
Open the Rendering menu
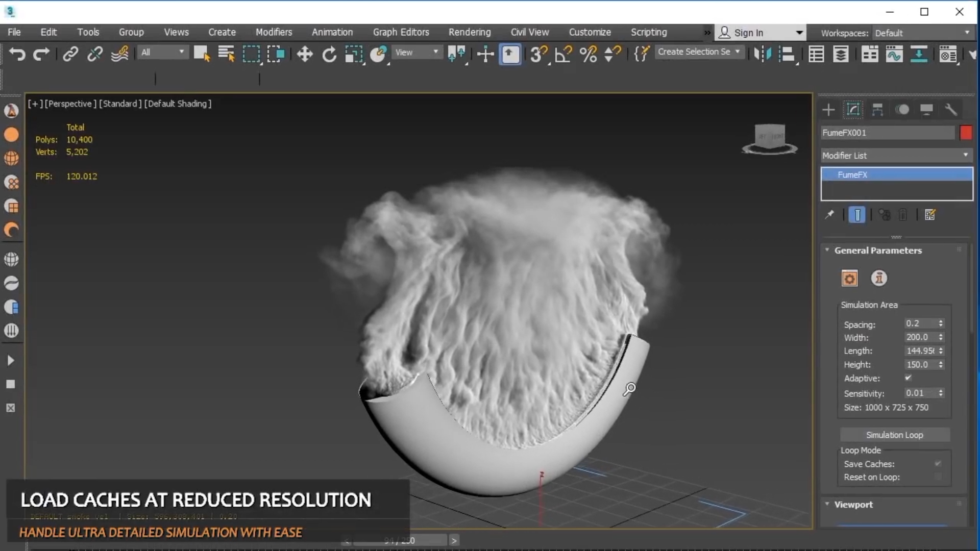pos(469,32)
